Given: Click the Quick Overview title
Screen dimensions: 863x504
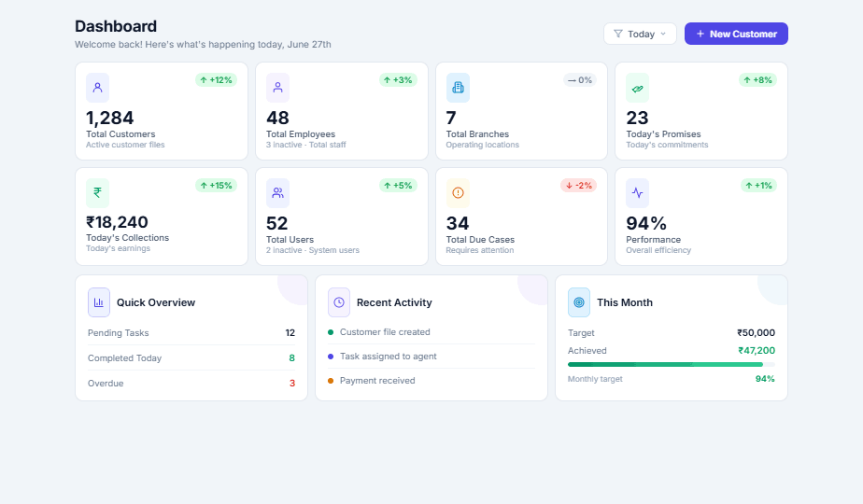Looking at the screenshot, I should (x=156, y=302).
